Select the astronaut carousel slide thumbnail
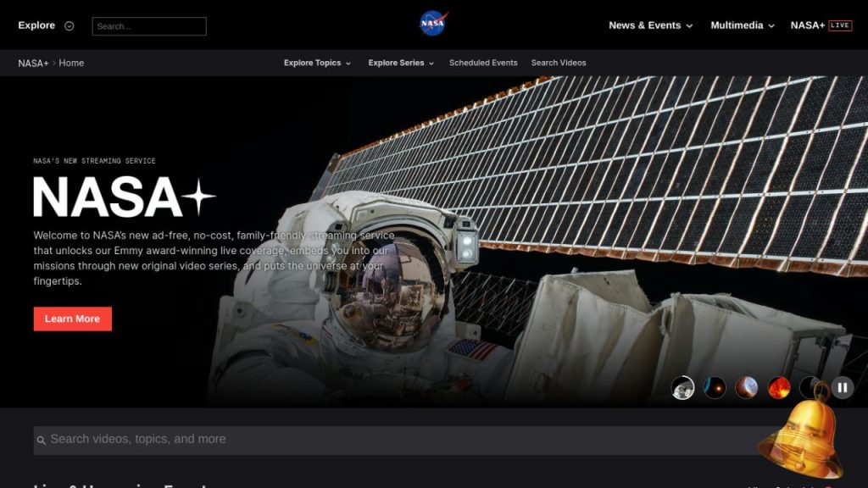The height and width of the screenshot is (488, 868). pos(682,388)
